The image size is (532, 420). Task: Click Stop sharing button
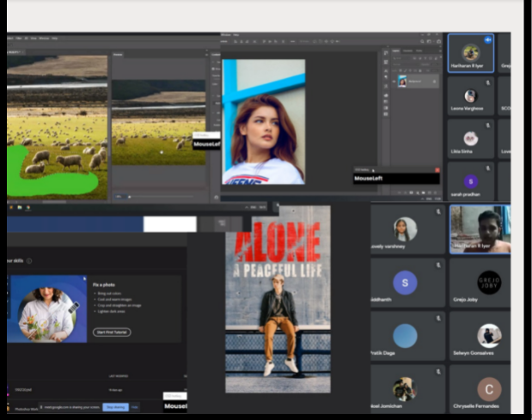coord(115,407)
